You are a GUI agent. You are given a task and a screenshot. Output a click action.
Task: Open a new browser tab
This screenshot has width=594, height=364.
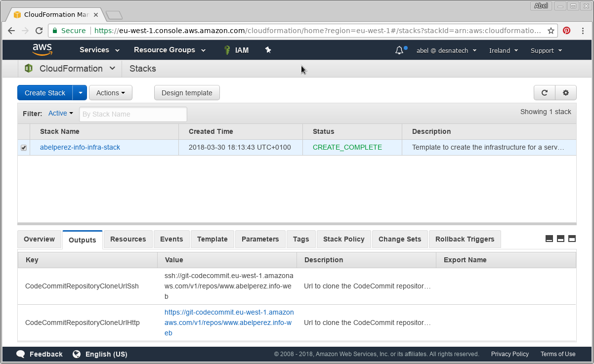point(114,15)
